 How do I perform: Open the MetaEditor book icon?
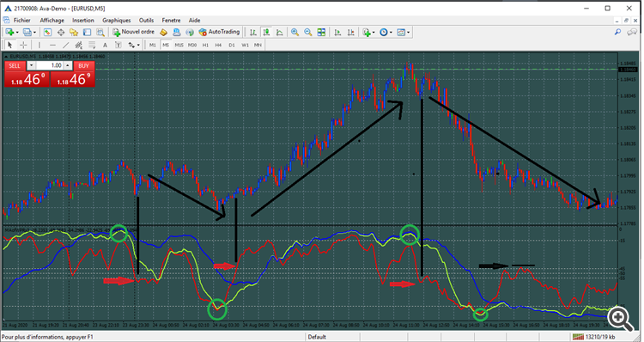pos(163,32)
